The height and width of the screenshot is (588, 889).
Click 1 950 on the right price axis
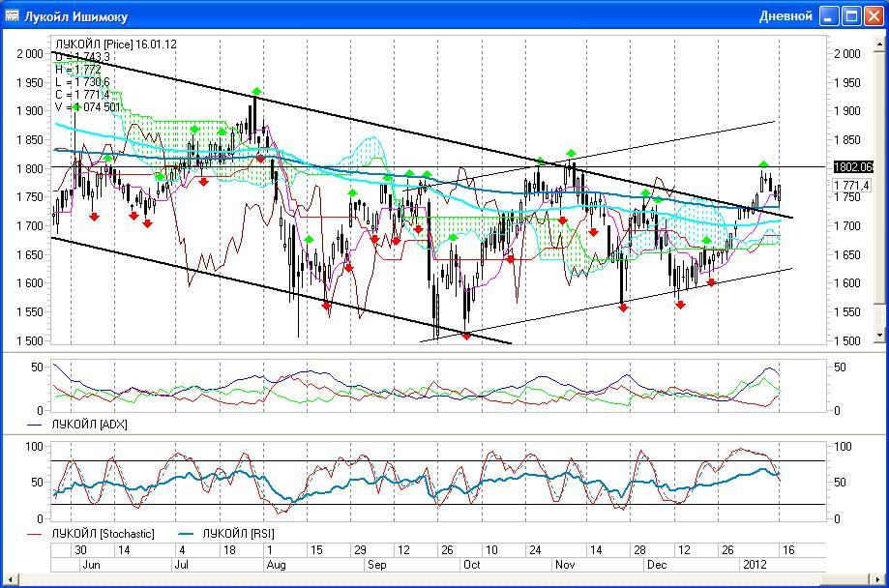(847, 83)
